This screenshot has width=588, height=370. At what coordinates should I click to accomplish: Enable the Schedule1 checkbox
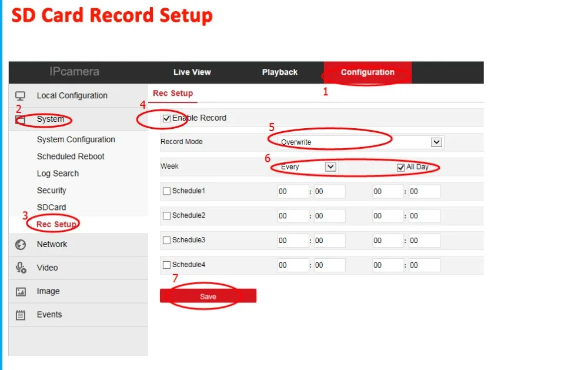(166, 191)
